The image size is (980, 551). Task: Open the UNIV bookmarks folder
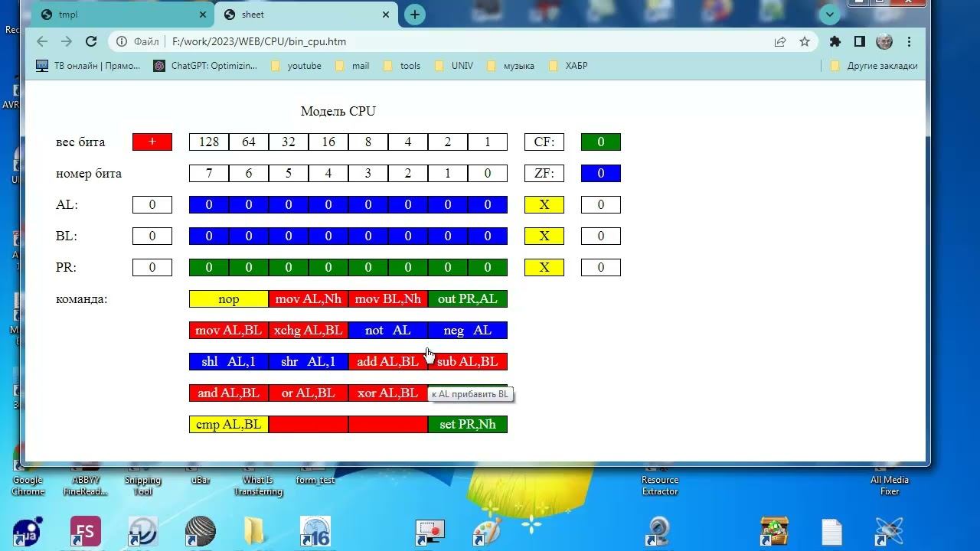click(454, 66)
